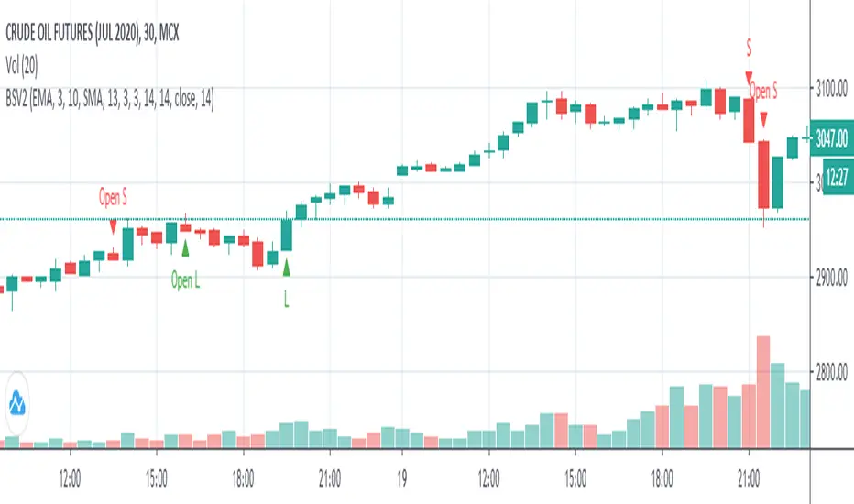Image resolution: width=854 pixels, height=504 pixels.
Task: Click the date marker 19 on time axis
Action: point(401,476)
